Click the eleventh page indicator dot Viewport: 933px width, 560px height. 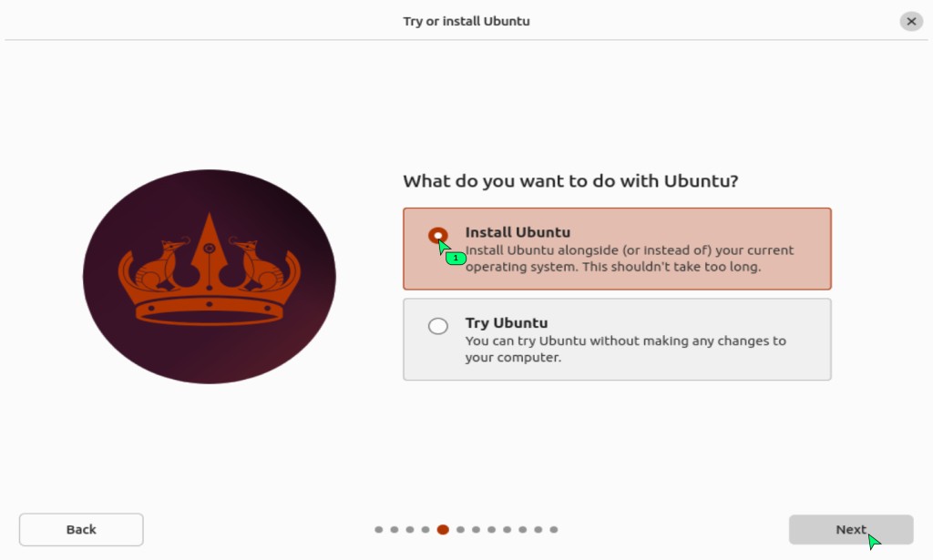click(538, 529)
